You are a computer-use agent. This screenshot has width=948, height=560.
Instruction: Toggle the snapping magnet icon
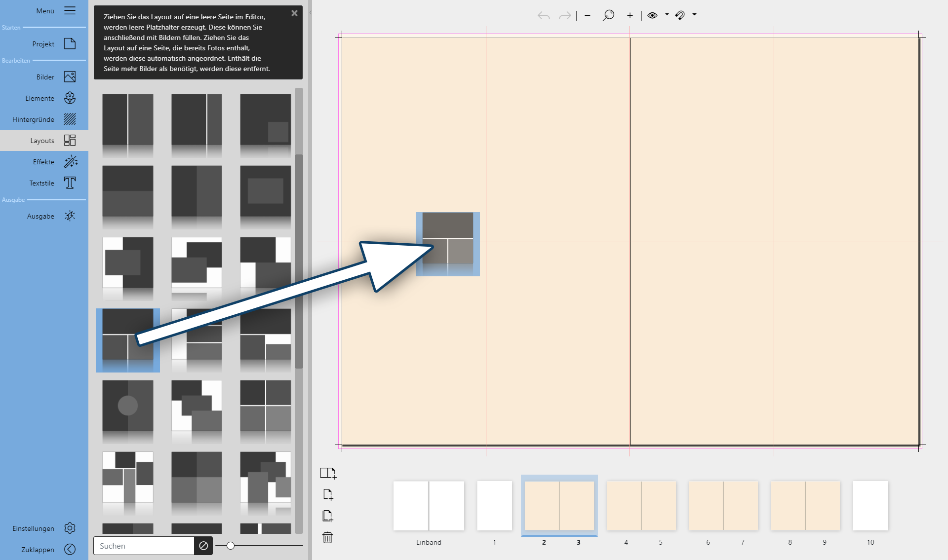pyautogui.click(x=681, y=15)
